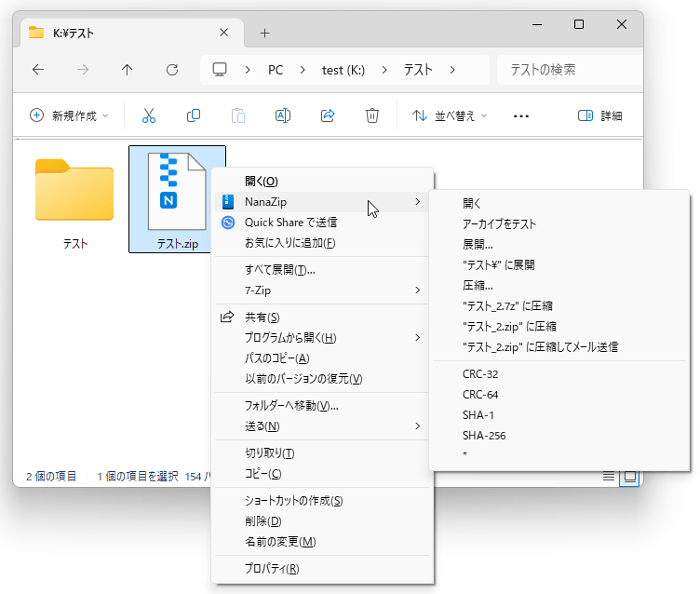
Task: Click the Copy icon in toolbar
Action: click(194, 115)
